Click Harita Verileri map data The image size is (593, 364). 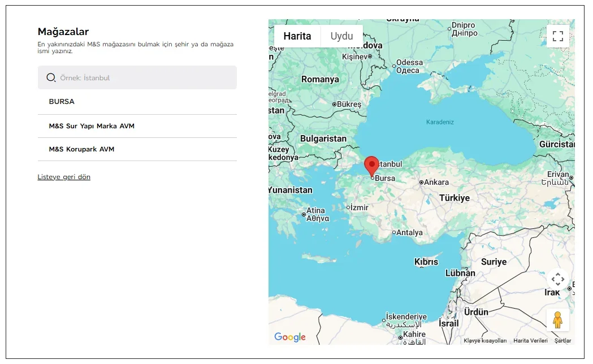(530, 341)
